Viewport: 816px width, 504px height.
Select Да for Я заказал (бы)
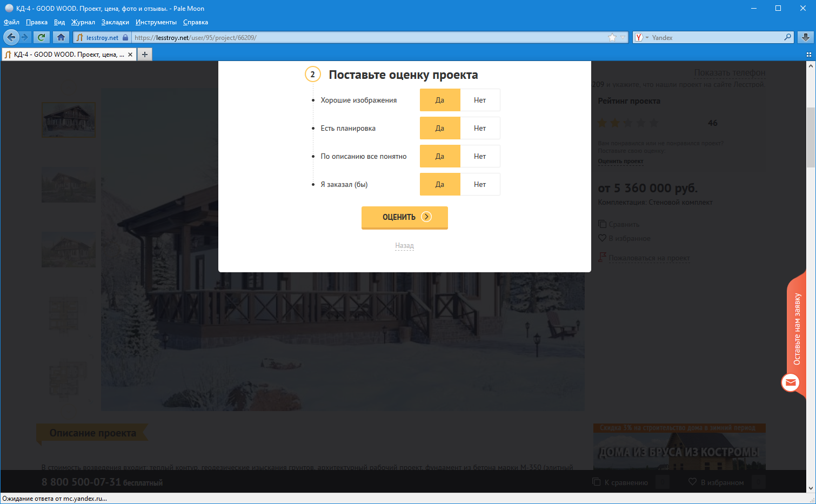click(440, 184)
